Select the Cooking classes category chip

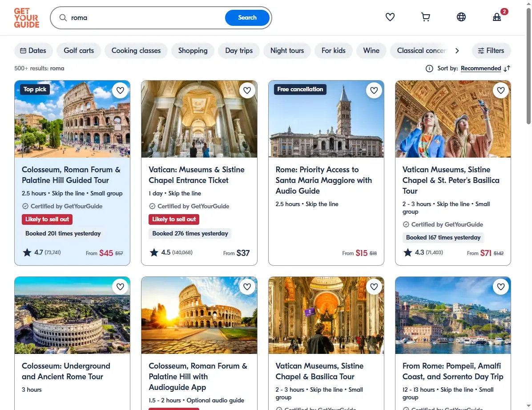[x=136, y=51]
